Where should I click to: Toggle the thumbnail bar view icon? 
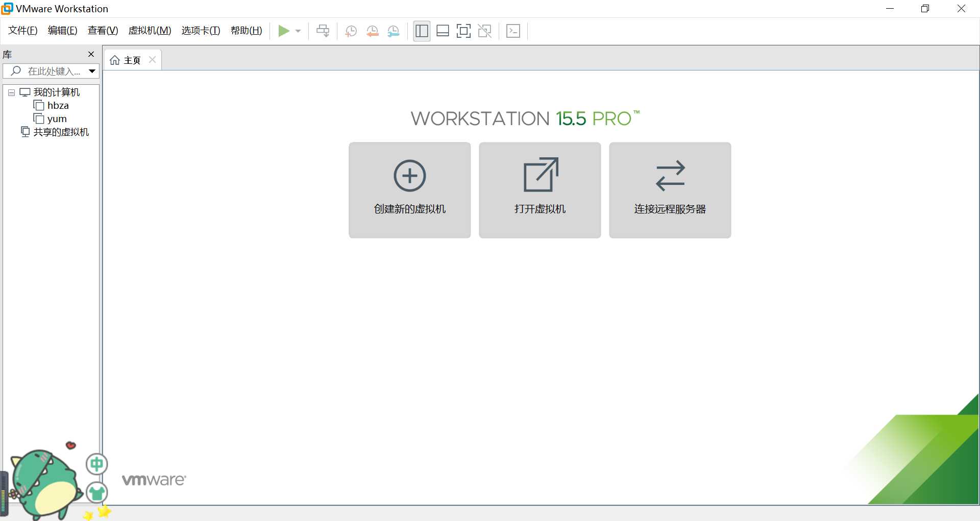443,31
